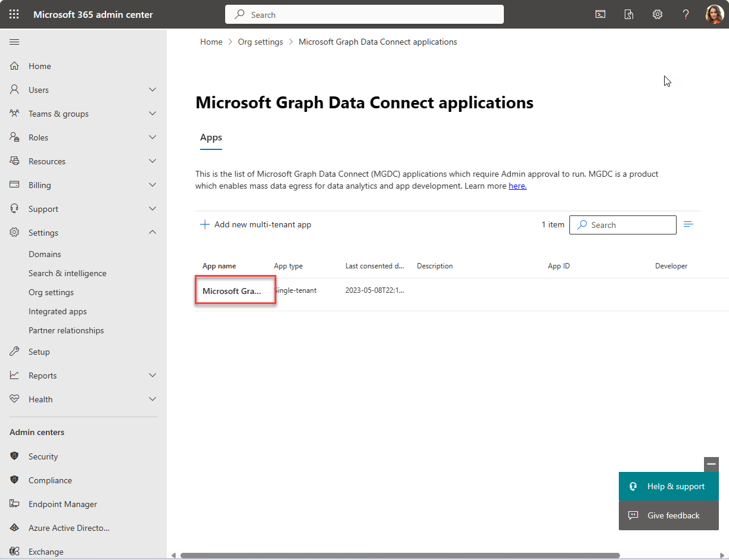The height and width of the screenshot is (560, 729).
Task: Open Org settings from the breadcrumb
Action: [x=260, y=42]
